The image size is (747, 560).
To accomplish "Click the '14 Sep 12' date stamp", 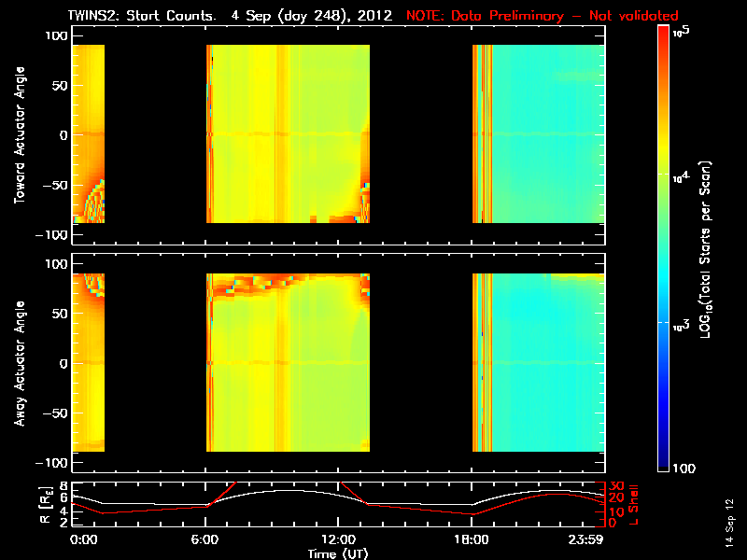I will click(x=729, y=523).
